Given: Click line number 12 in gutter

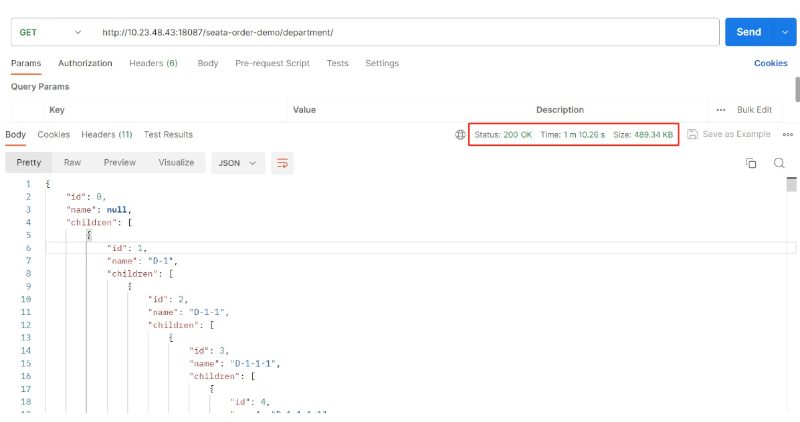Looking at the screenshot, I should [x=26, y=325].
